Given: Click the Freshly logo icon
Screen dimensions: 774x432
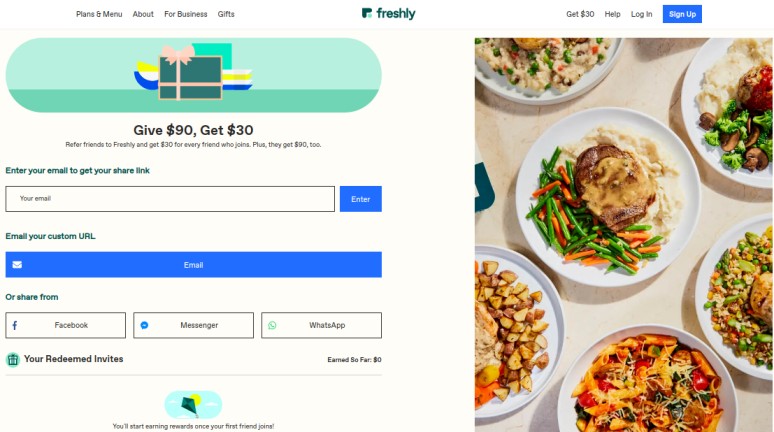Looking at the screenshot, I should click(x=367, y=13).
